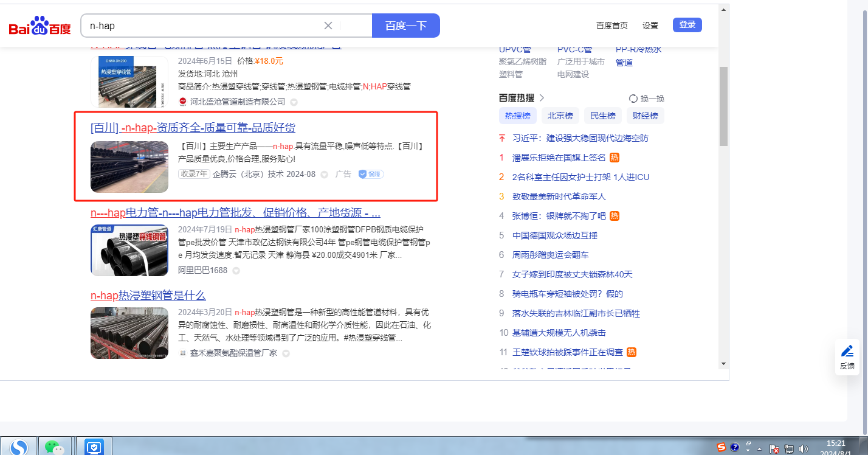868x455 pixels.
Task: Click the page vertical scrollbar thumb
Action: pyautogui.click(x=723, y=106)
